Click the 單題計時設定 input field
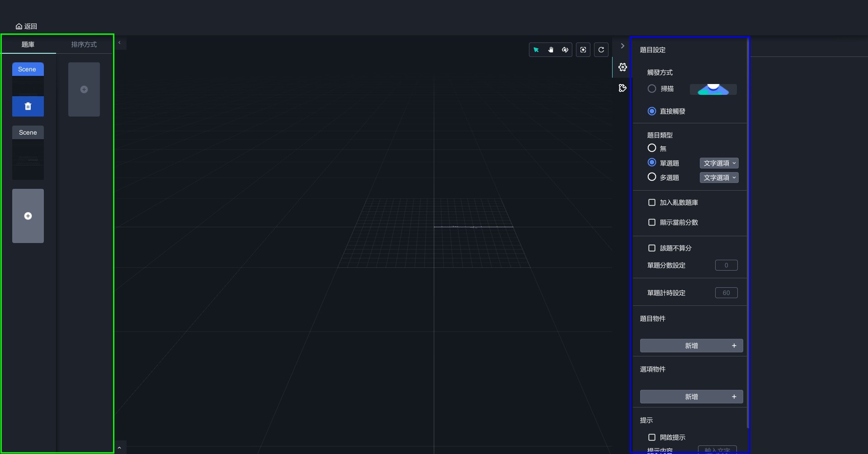The image size is (868, 454). coord(726,293)
